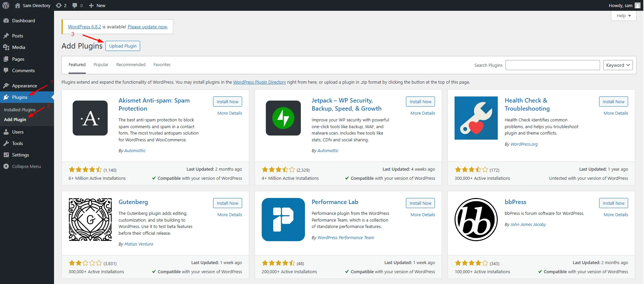This screenshot has width=644, height=284.
Task: Install Health Check & Troubleshooting plugin
Action: [614, 102]
